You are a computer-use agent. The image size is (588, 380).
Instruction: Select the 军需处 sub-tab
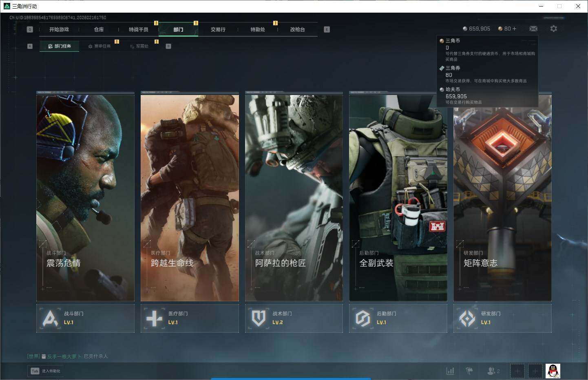139,46
